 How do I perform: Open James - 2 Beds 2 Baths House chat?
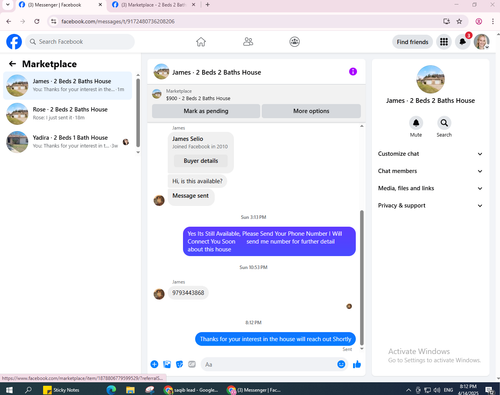(68, 85)
